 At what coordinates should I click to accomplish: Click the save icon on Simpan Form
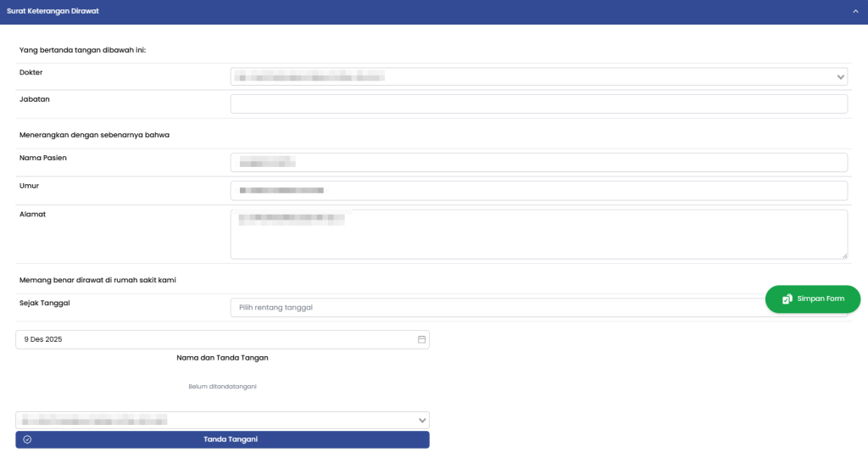point(787,299)
